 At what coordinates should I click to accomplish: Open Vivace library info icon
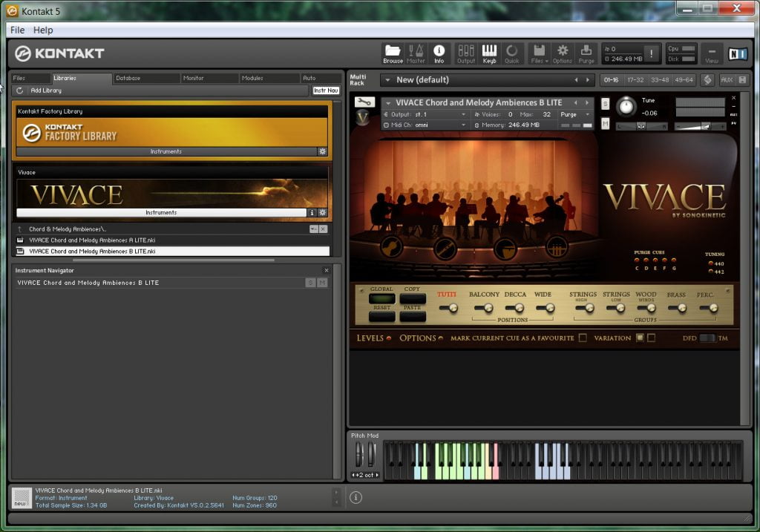tap(312, 213)
